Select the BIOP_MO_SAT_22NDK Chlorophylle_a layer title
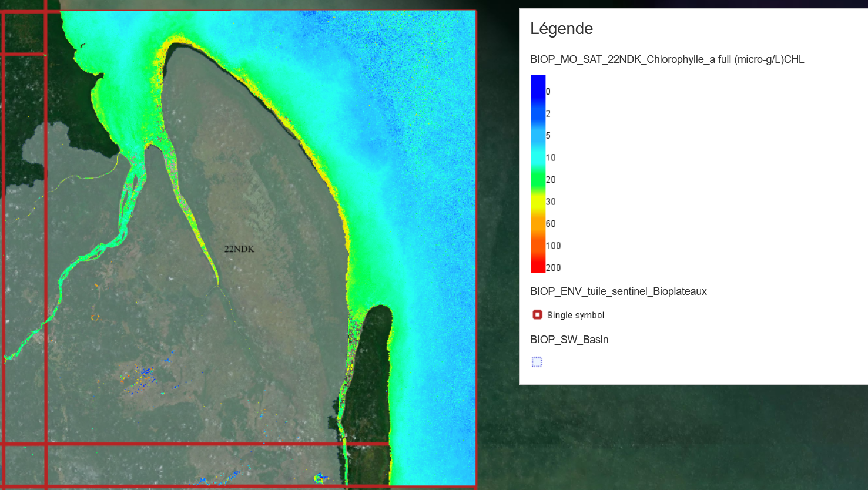868x490 pixels. point(666,59)
